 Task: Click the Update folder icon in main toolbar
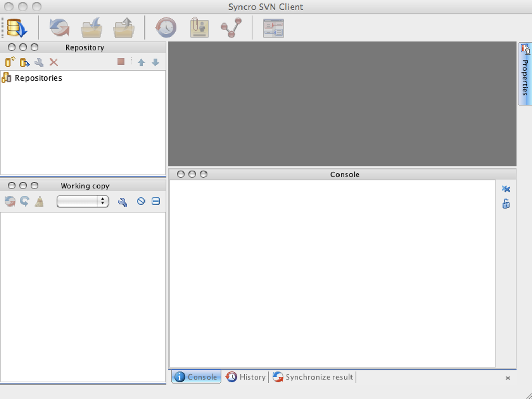(x=92, y=28)
